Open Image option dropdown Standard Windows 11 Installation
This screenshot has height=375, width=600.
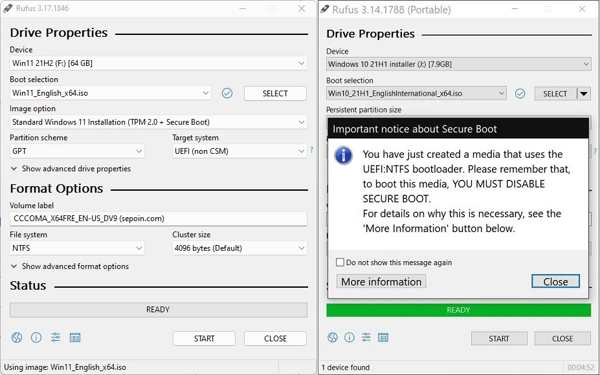pyautogui.click(x=158, y=122)
